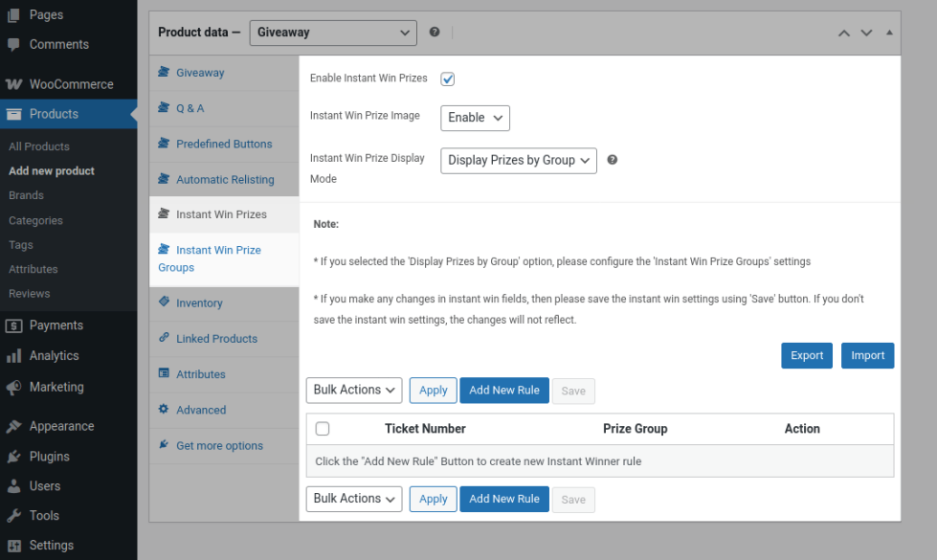The image size is (937, 560).
Task: Open the top Bulk Actions dropdown
Action: [355, 390]
